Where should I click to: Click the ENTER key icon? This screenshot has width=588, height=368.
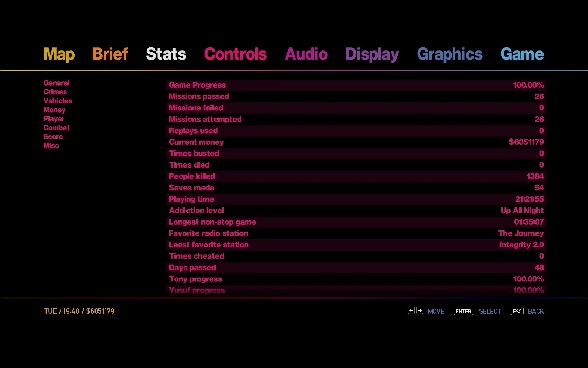click(x=463, y=312)
